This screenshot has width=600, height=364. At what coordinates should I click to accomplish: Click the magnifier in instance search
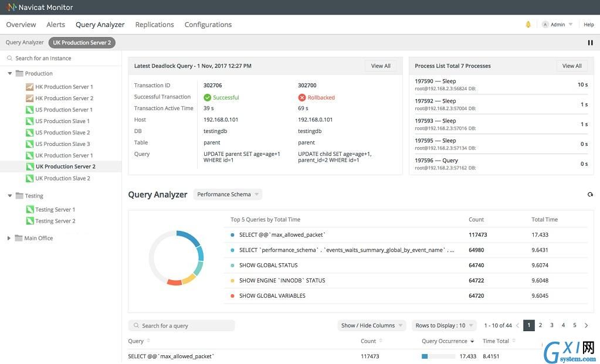(x=9, y=58)
